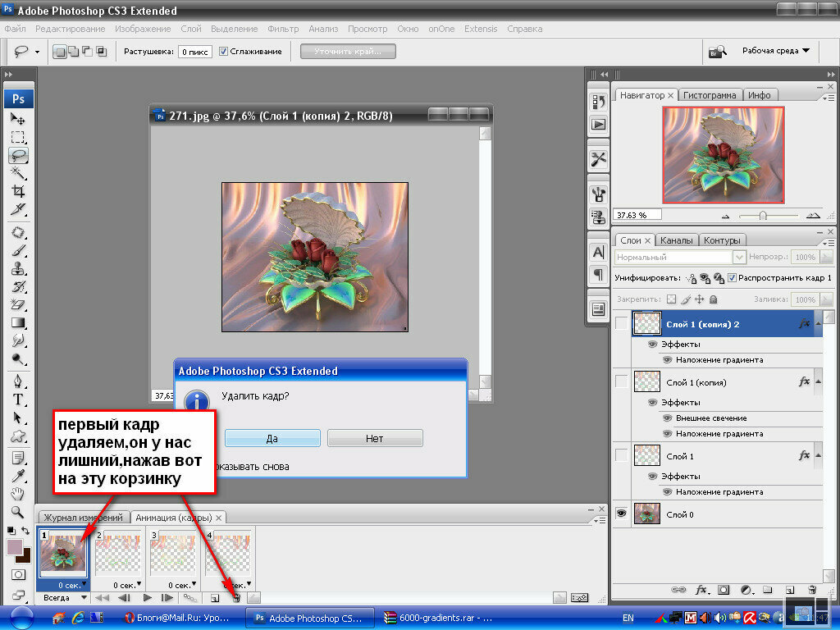Select the Magic Wand tool

click(18, 173)
